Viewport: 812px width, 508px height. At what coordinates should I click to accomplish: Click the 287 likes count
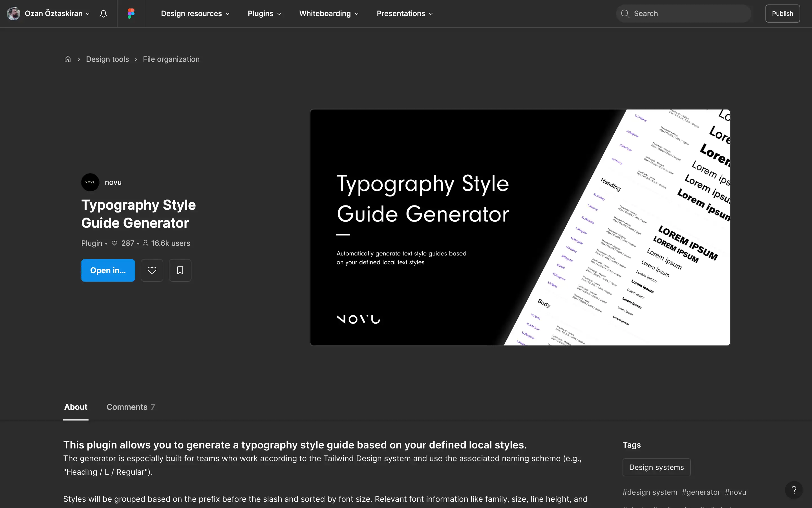pos(123,243)
